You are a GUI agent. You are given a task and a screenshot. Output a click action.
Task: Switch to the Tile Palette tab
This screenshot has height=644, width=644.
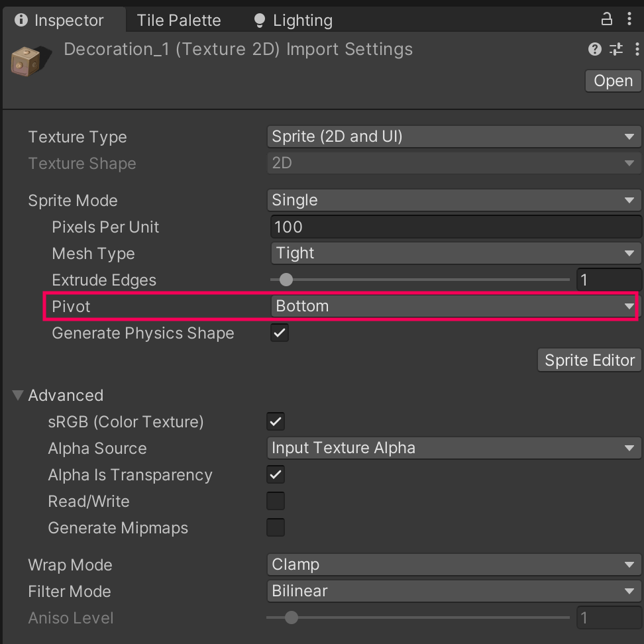point(179,21)
